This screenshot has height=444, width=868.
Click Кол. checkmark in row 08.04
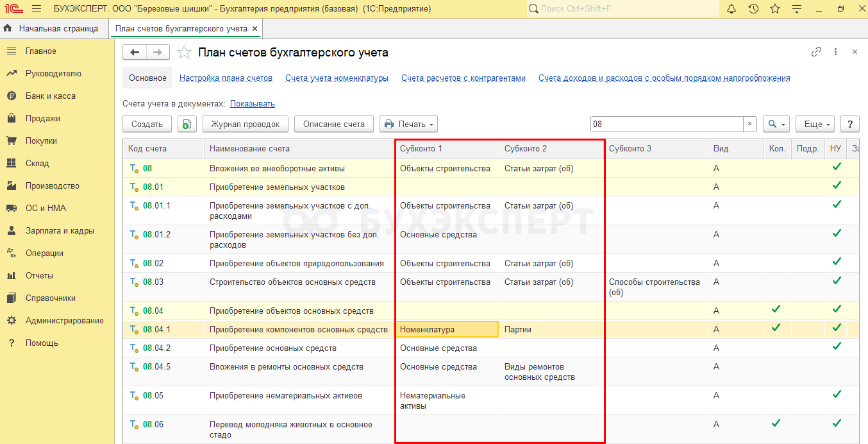tap(776, 309)
